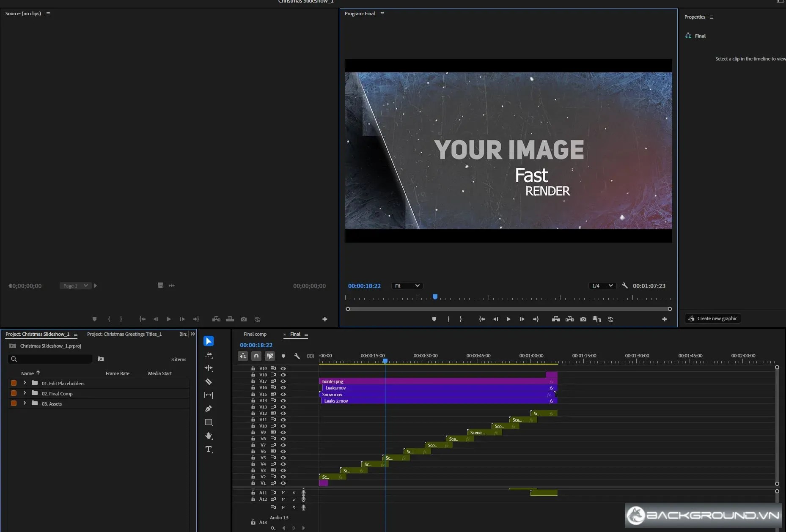
Task: Select the Slip tool
Action: pyautogui.click(x=209, y=395)
